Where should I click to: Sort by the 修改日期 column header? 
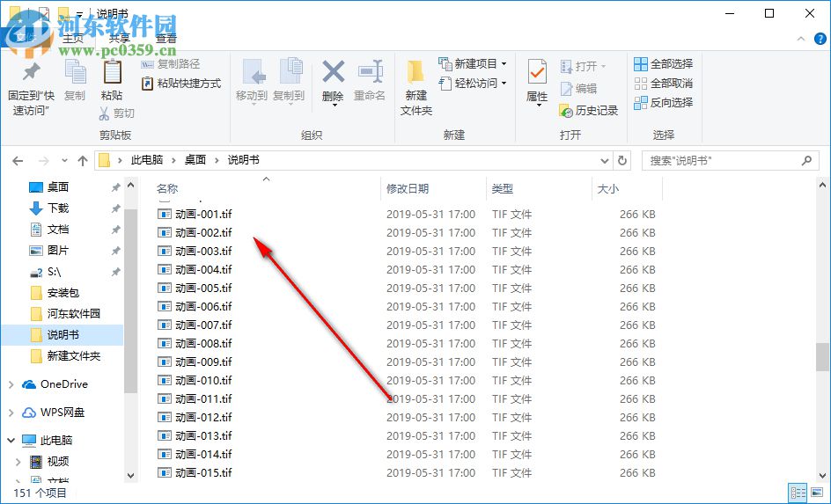[x=433, y=188]
